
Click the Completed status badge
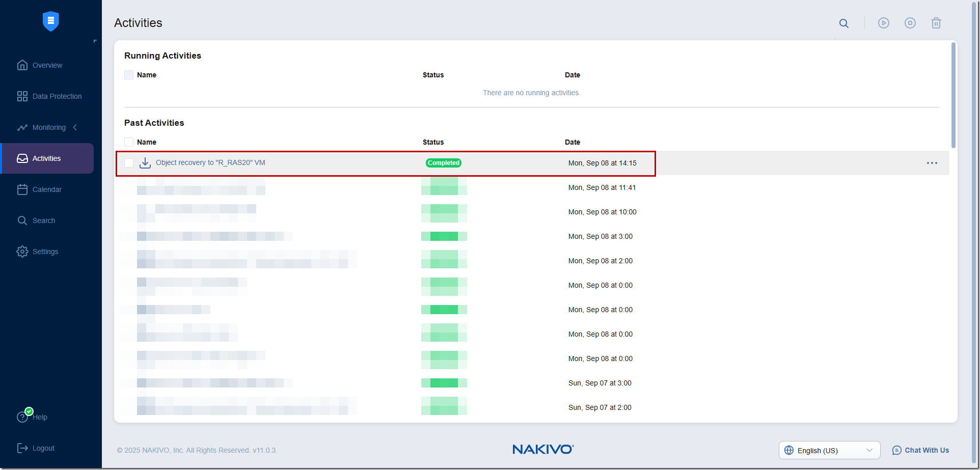coord(444,163)
